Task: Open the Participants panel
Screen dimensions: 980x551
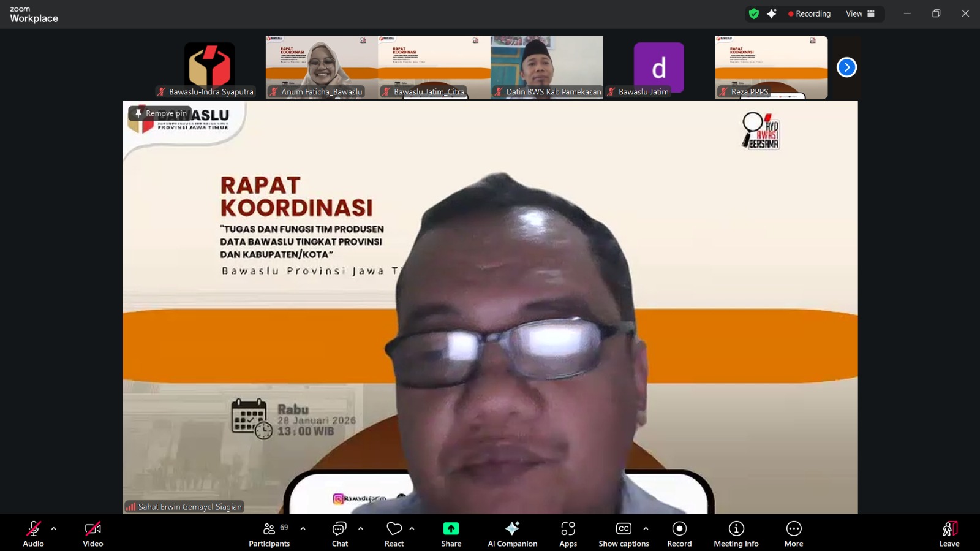Action: point(269,533)
